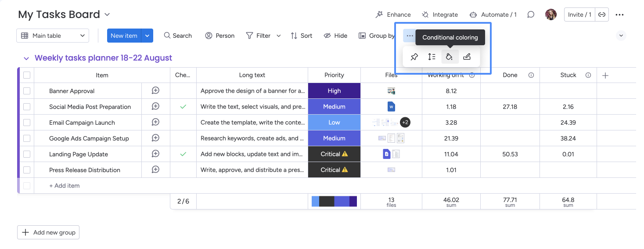Tick the checkbox for Landing Page Update
The image size is (644, 249).
[27, 154]
